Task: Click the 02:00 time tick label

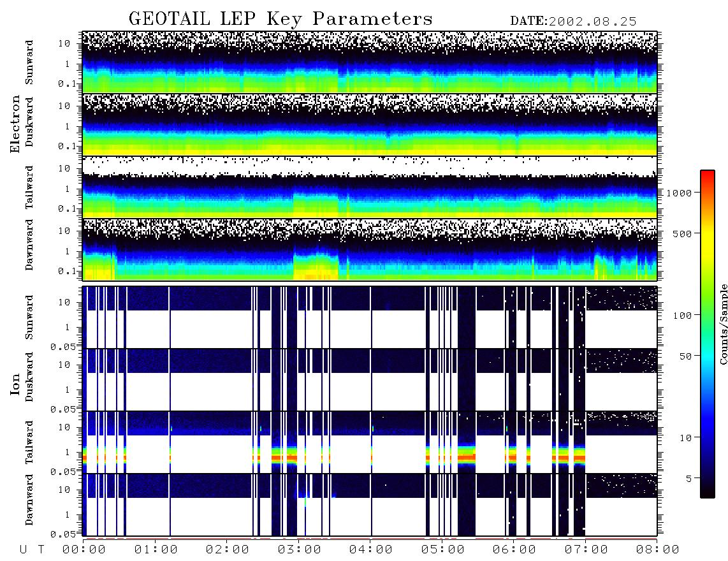Action: 228,550
